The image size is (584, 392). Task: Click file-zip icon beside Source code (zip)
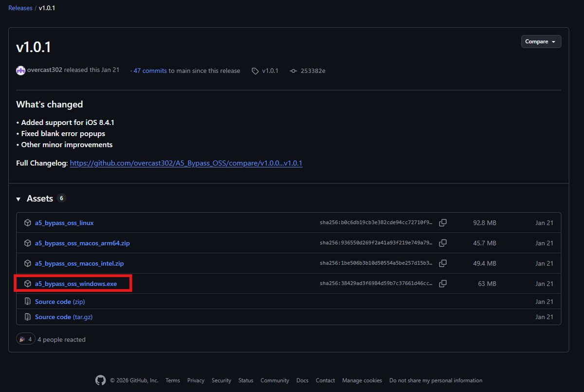point(28,302)
